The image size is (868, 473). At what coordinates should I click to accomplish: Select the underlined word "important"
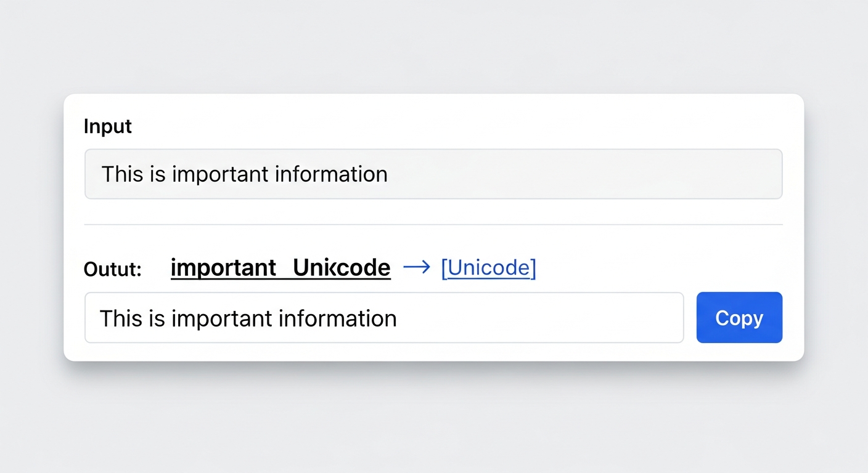(x=223, y=267)
